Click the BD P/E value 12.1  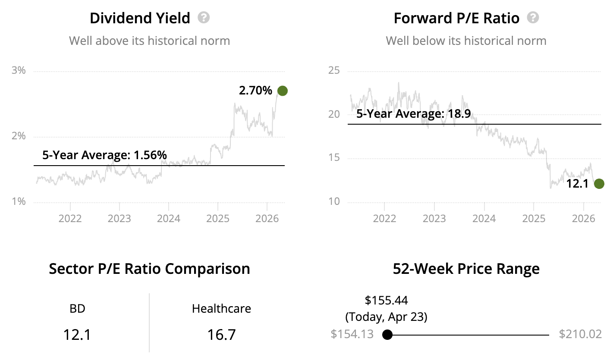(x=77, y=335)
